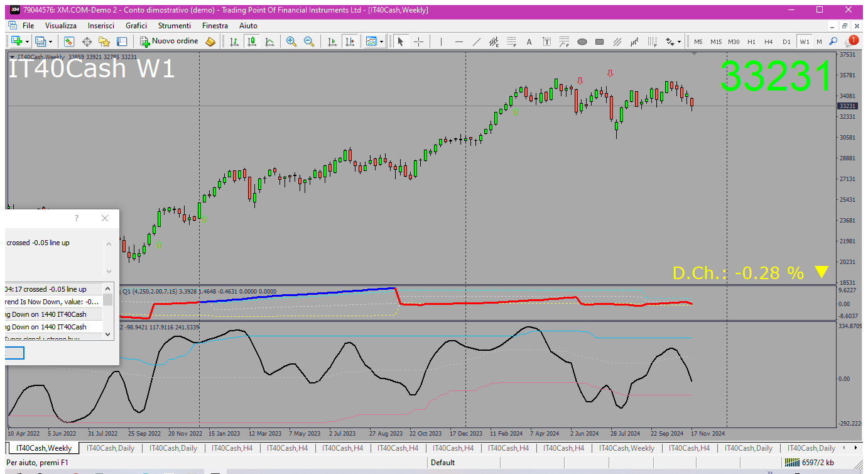Open the Visualizza menu

61,26
